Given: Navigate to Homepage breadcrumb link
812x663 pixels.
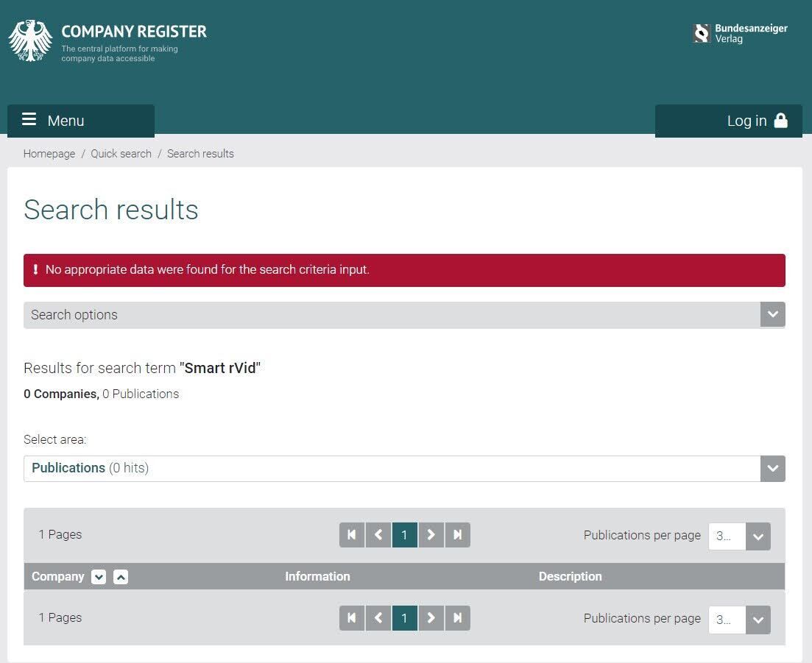Looking at the screenshot, I should coord(49,154).
